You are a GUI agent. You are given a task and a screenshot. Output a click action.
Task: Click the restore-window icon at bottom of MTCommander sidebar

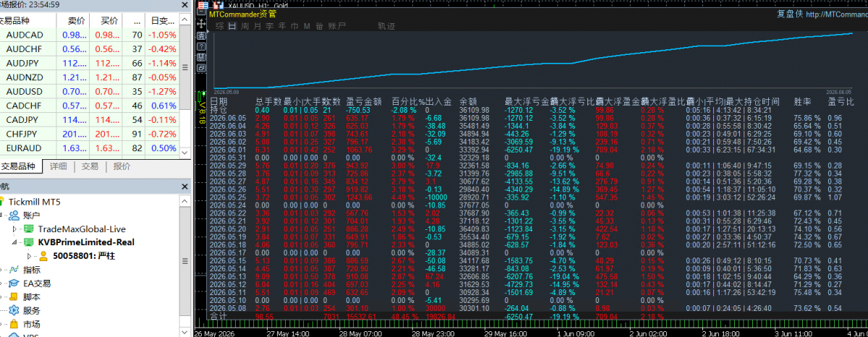(201, 67)
